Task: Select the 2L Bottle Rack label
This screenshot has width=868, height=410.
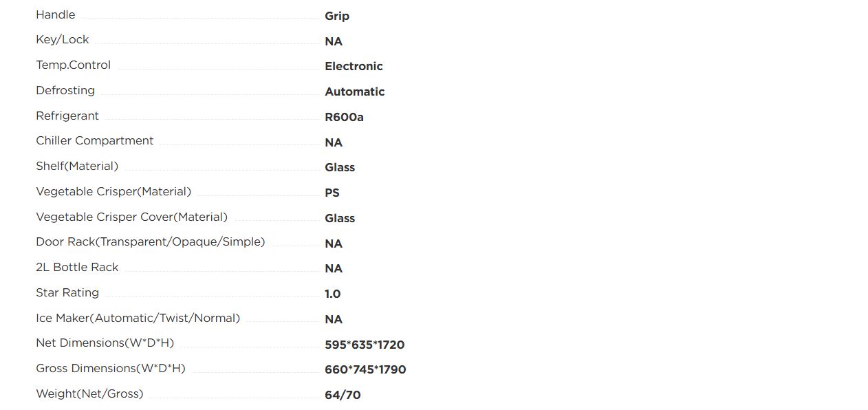Action: point(77,267)
